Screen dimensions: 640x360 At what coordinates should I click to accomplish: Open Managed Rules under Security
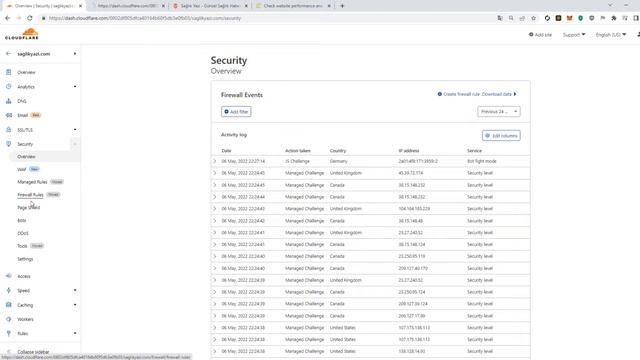(32, 182)
